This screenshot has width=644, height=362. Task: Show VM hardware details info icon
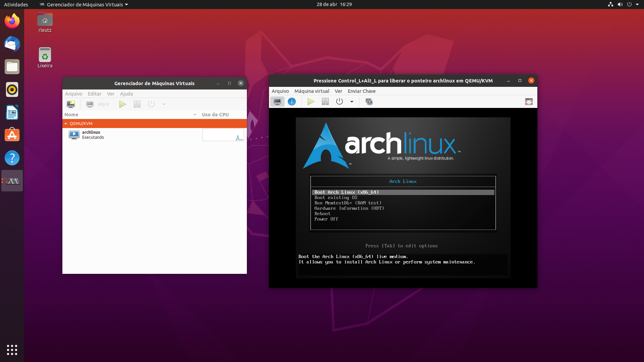(292, 102)
